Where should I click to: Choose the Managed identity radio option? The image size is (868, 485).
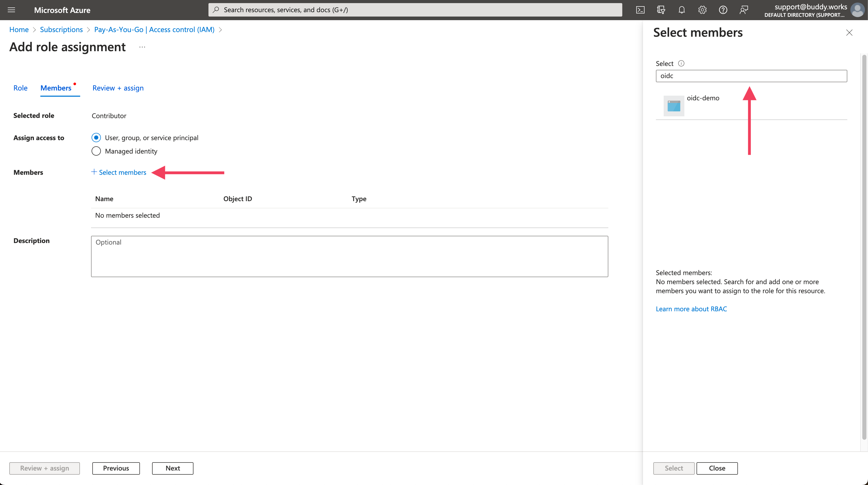[96, 151]
